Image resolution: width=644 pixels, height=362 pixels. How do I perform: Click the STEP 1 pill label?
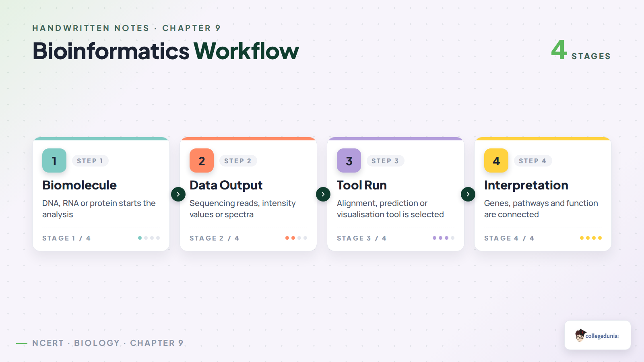(x=90, y=161)
